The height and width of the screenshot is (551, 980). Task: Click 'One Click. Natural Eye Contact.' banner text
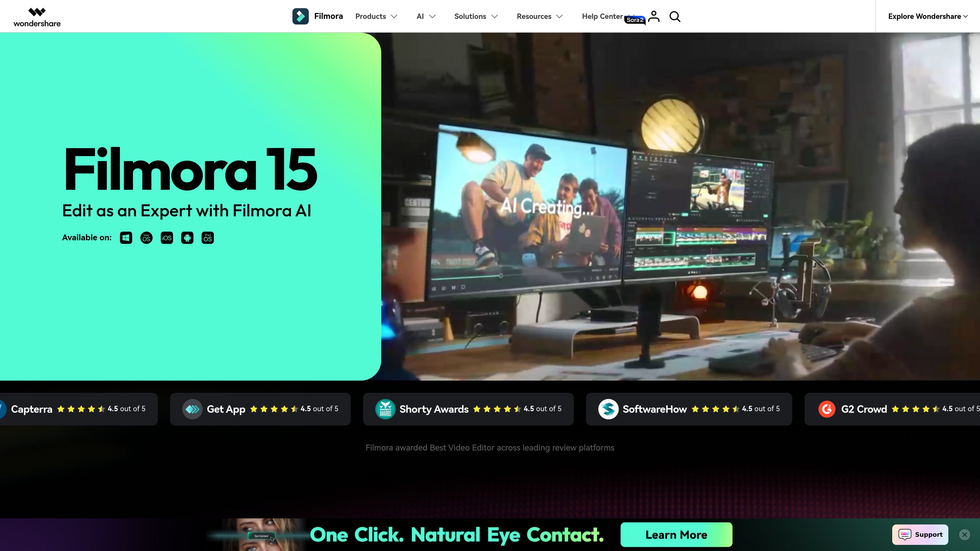click(x=457, y=535)
